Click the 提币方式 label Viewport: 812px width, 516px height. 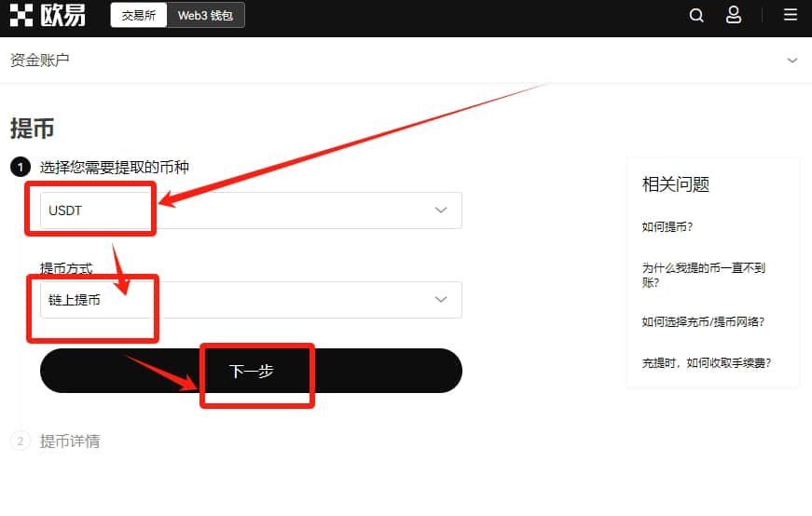pos(66,268)
